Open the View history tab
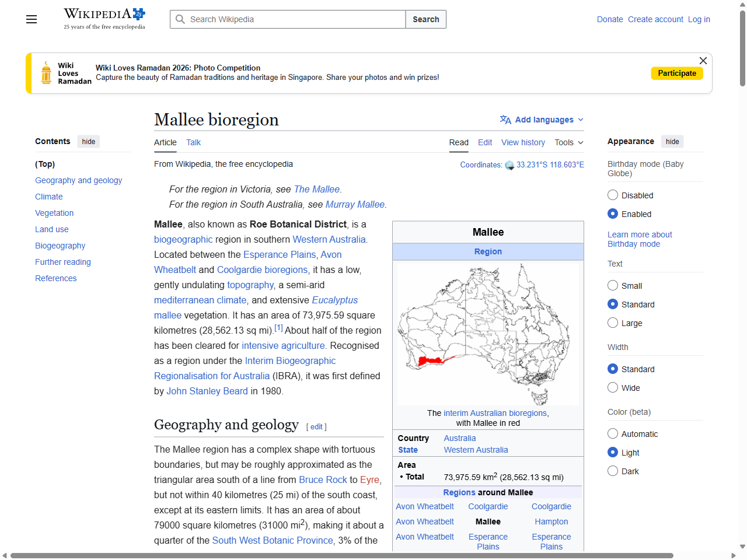The height and width of the screenshot is (560, 747). (523, 142)
